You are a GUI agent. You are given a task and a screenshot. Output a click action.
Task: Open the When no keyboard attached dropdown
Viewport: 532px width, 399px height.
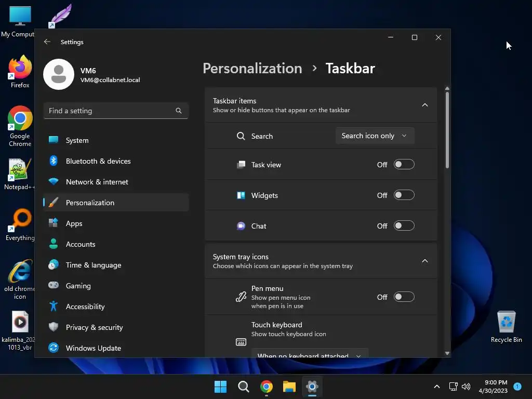click(x=310, y=353)
